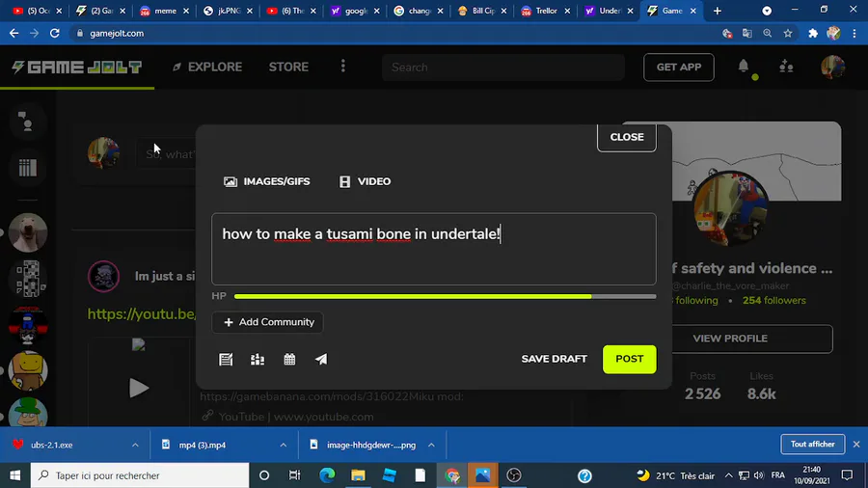
Task: Open the article editor icon in post toolbar
Action: tap(226, 359)
